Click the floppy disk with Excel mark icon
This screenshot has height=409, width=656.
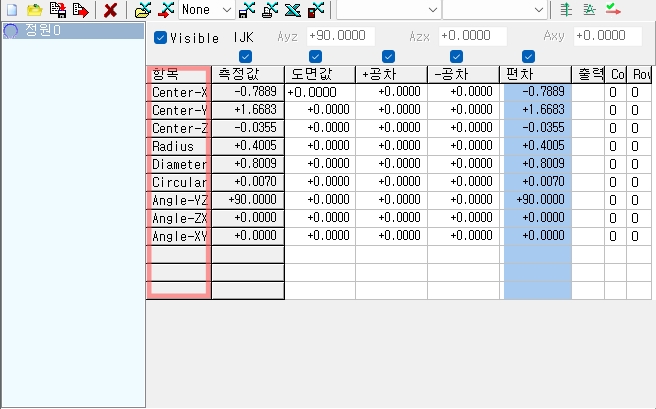click(x=247, y=10)
